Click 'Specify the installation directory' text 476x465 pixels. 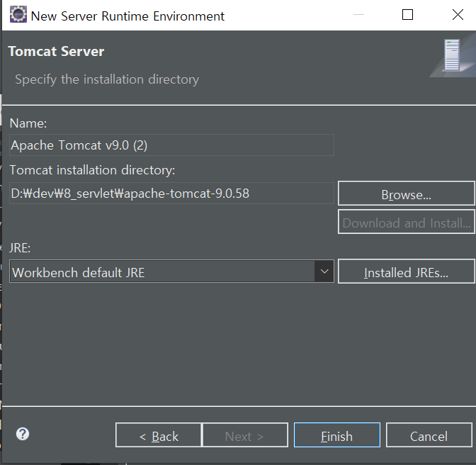point(107,79)
